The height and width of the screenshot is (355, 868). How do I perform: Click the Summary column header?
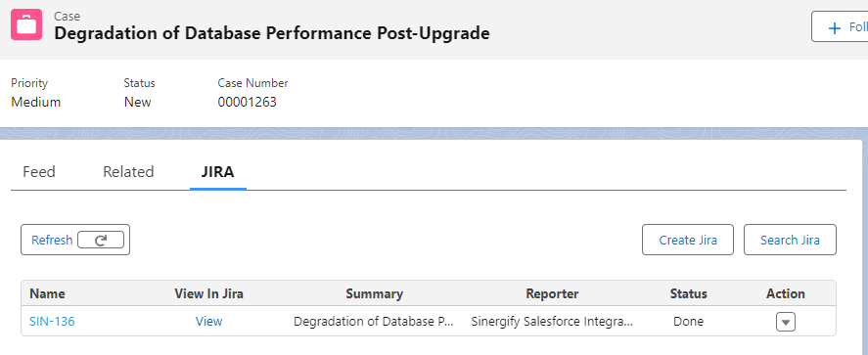click(x=374, y=293)
